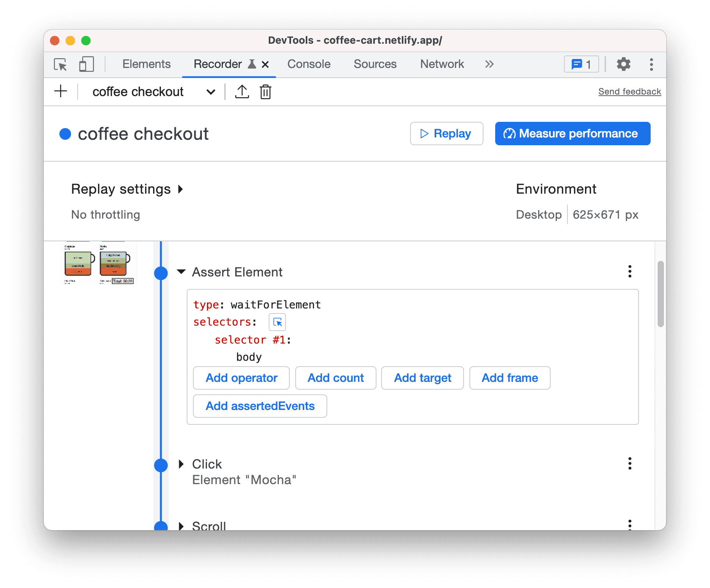
Task: Open the options menu for the Assert Element step
Action: point(630,271)
